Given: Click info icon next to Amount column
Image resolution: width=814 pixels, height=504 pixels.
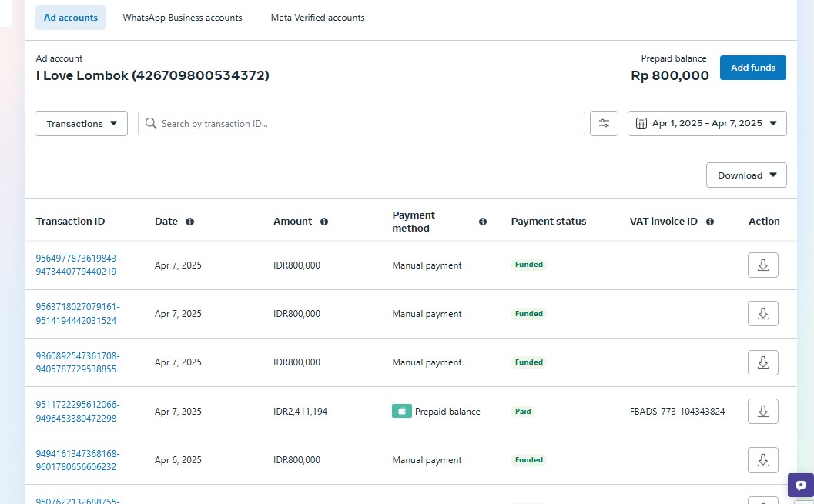Looking at the screenshot, I should [x=324, y=222].
